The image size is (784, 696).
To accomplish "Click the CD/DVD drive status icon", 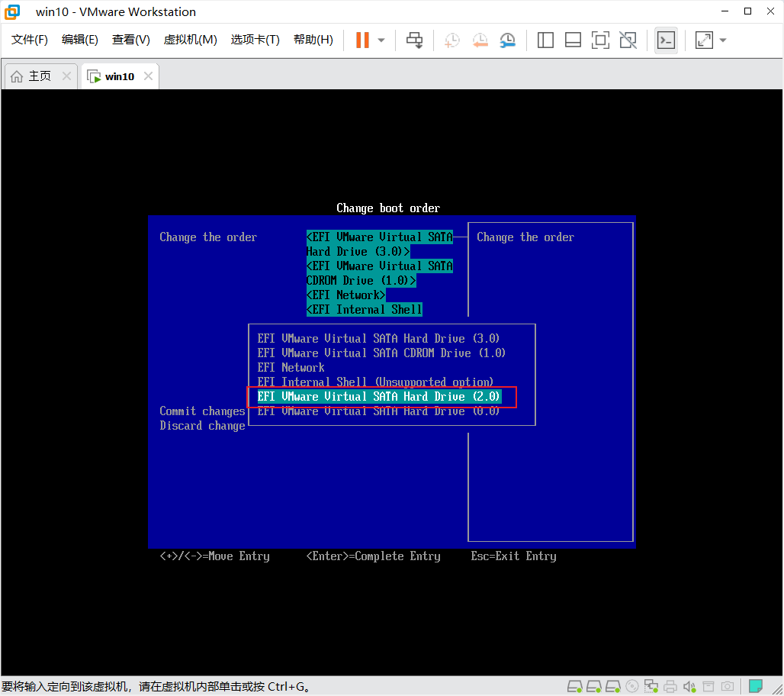I will [632, 686].
